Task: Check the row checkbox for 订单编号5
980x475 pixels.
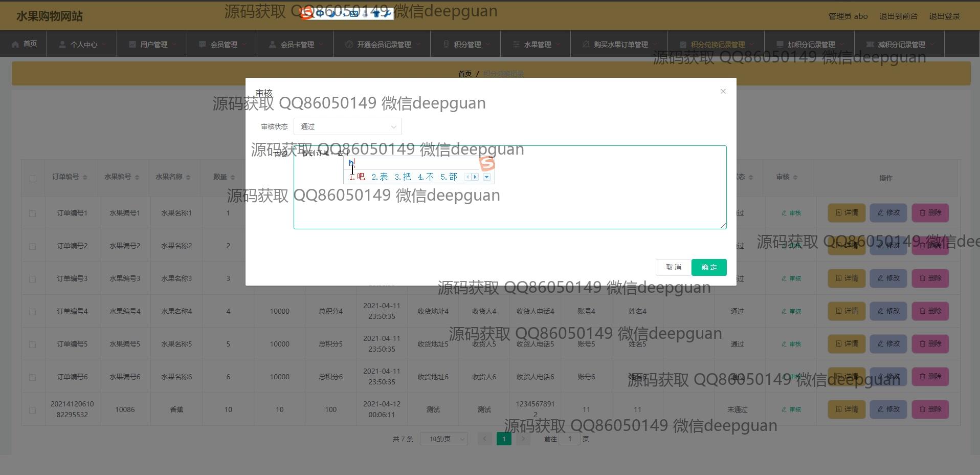Action: [x=33, y=344]
